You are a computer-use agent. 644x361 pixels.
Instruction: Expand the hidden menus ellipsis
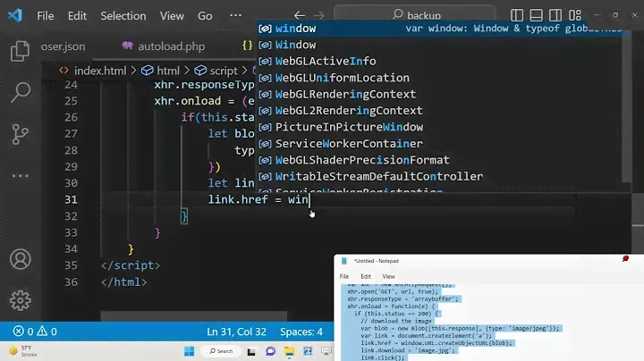tap(235, 16)
